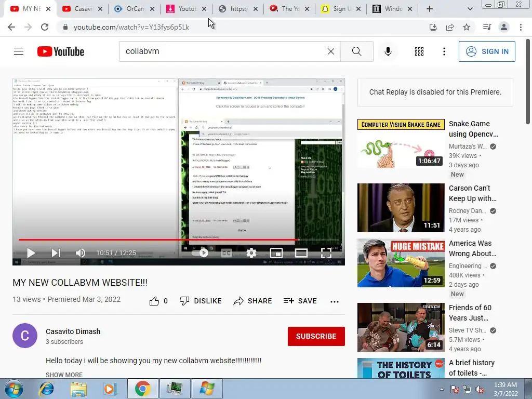Click page scrollbar thumb
This screenshot has width=532, height=399.
click(x=528, y=82)
